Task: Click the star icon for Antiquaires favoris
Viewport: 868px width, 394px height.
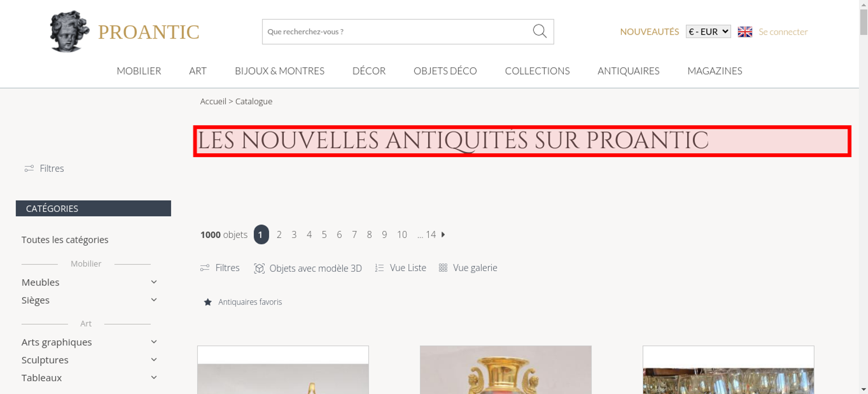Action: click(x=208, y=302)
